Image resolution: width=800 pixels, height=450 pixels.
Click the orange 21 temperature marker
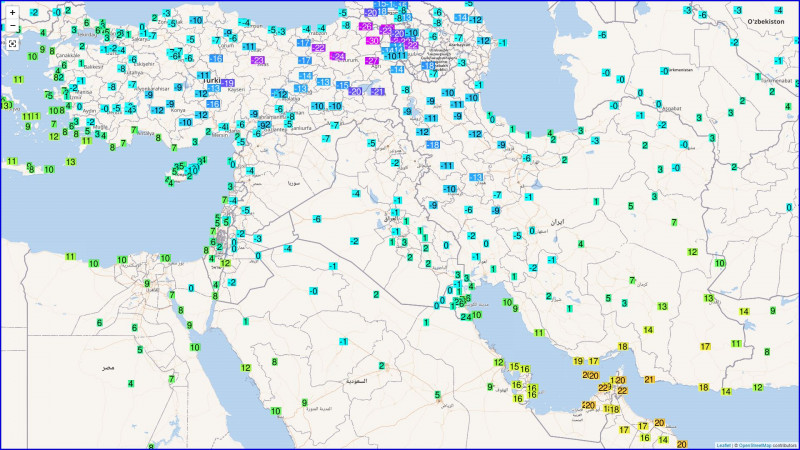(649, 380)
